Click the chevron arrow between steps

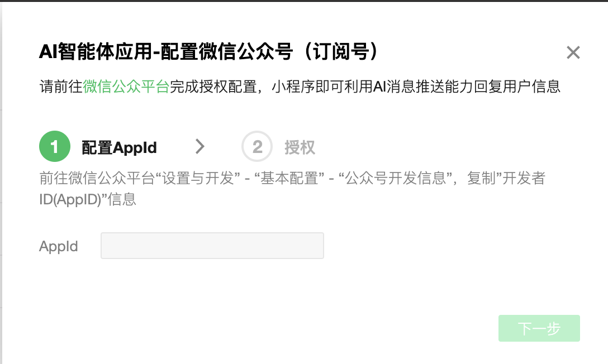click(x=199, y=146)
